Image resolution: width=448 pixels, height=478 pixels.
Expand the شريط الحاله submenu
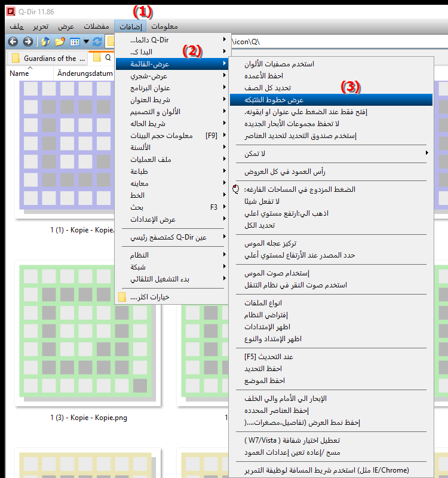click(172, 124)
